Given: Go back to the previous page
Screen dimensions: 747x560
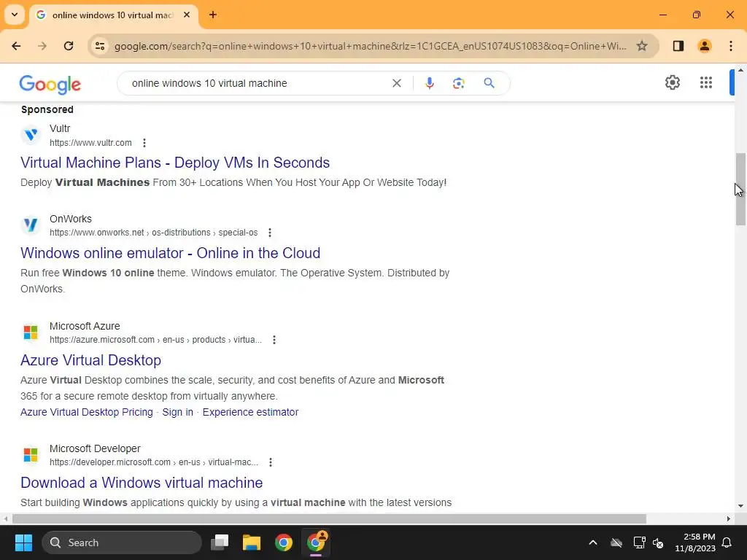Looking at the screenshot, I should tap(16, 46).
